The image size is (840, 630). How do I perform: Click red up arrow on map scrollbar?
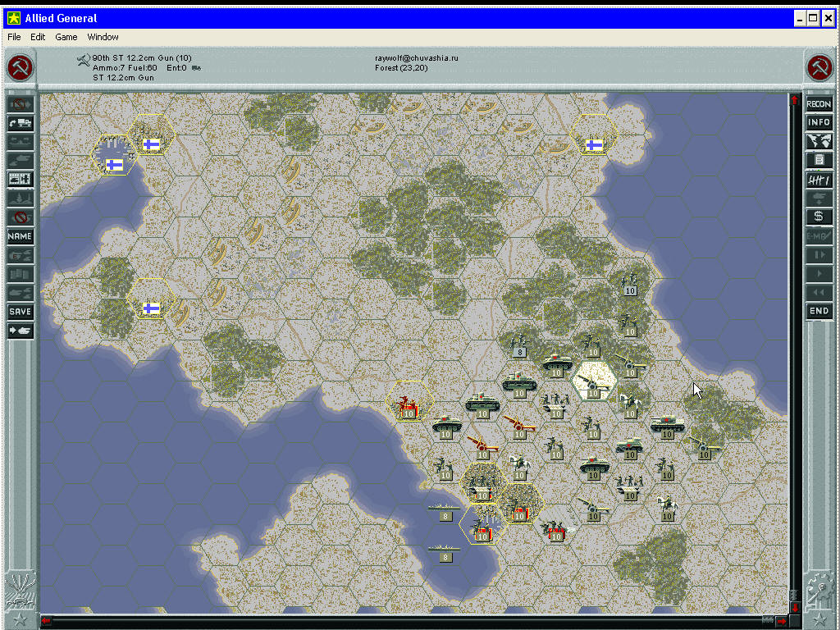coord(794,100)
